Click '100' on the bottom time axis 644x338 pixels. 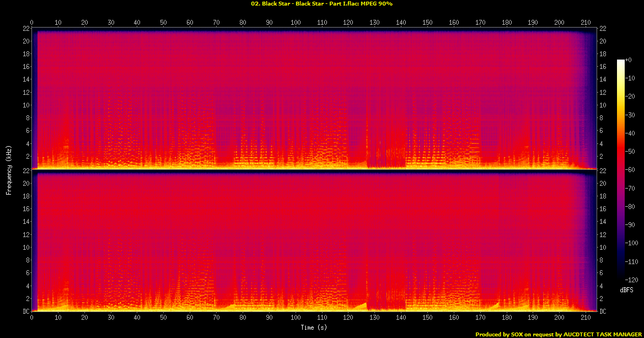pyautogui.click(x=296, y=318)
